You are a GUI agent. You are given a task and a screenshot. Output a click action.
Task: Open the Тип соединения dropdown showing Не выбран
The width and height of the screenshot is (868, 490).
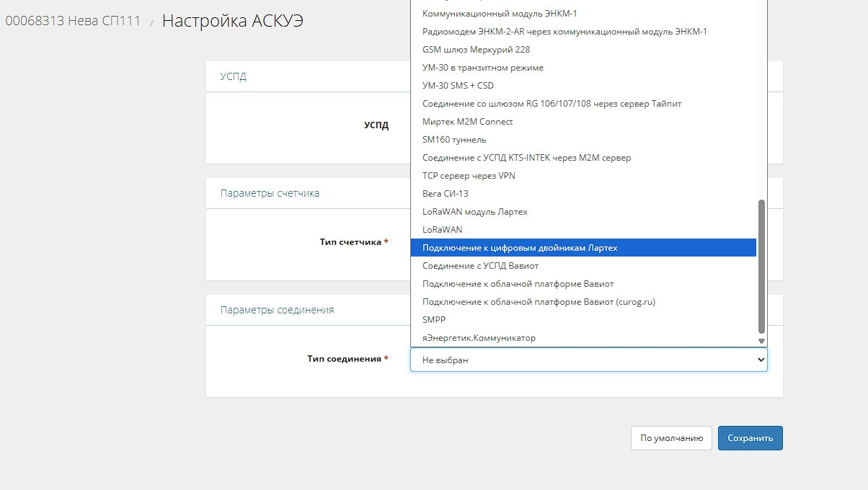coord(577,359)
